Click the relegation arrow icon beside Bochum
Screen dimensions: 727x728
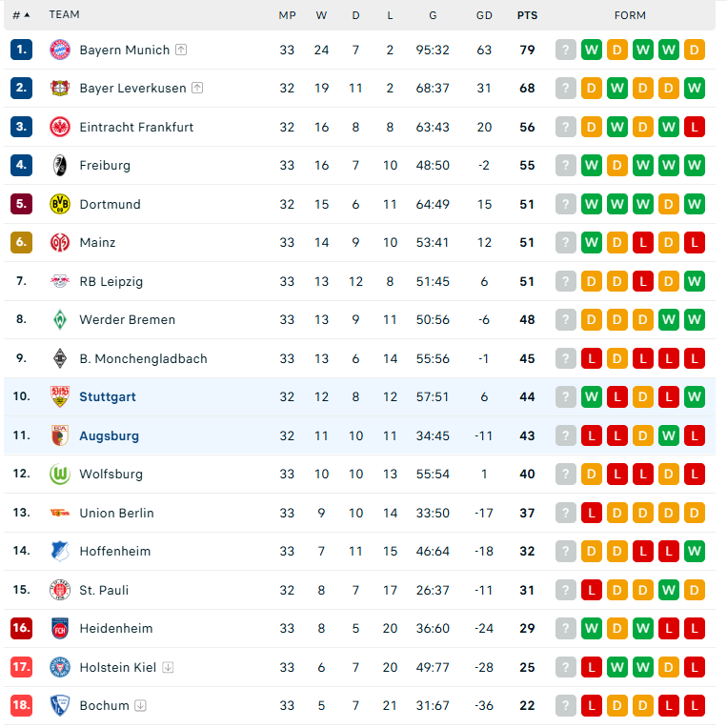140,705
